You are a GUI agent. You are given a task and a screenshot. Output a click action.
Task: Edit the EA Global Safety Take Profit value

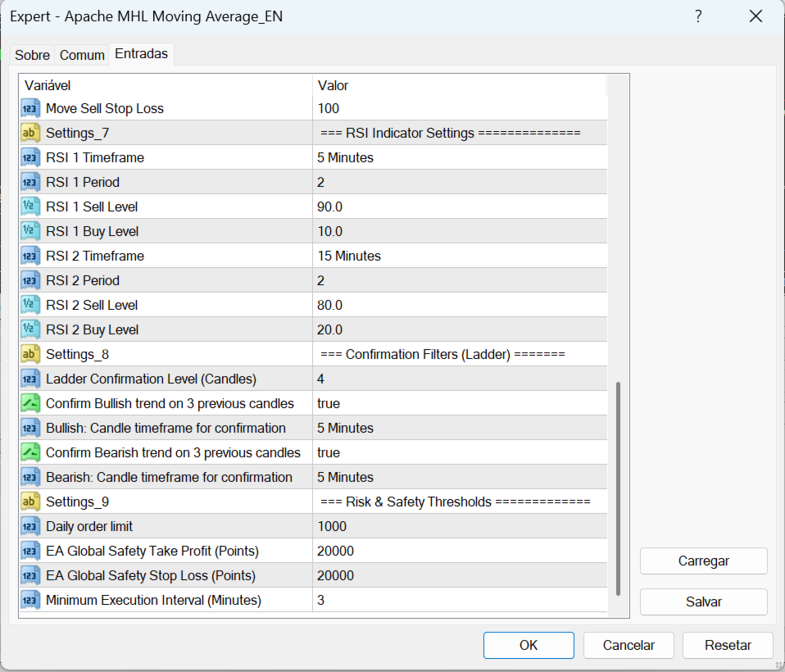click(x=460, y=551)
